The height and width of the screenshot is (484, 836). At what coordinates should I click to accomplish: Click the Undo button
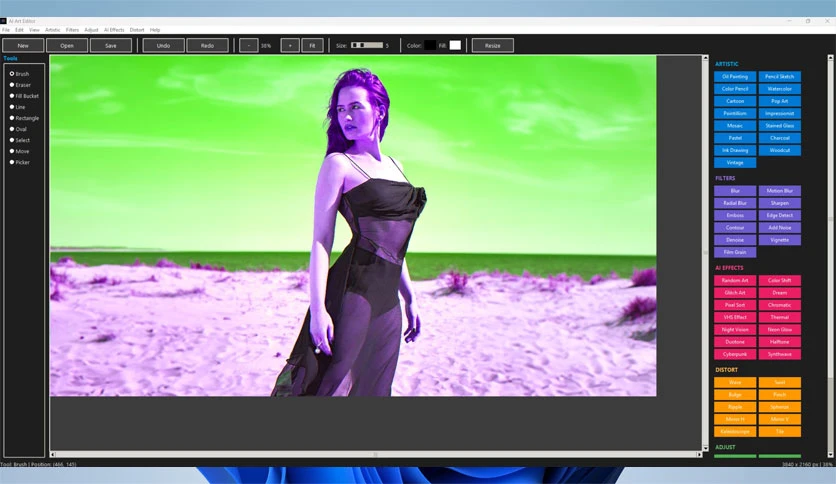(164, 45)
